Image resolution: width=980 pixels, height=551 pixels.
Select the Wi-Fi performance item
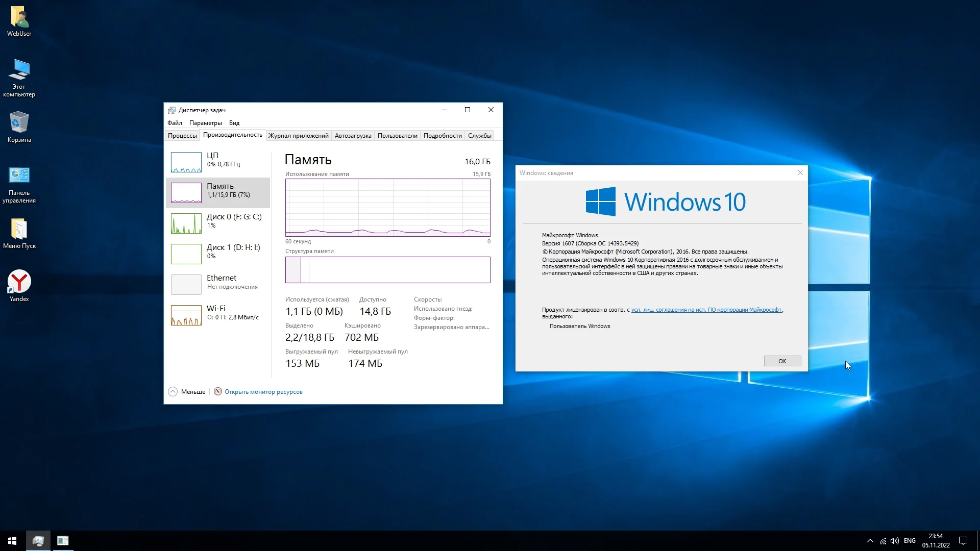(218, 315)
